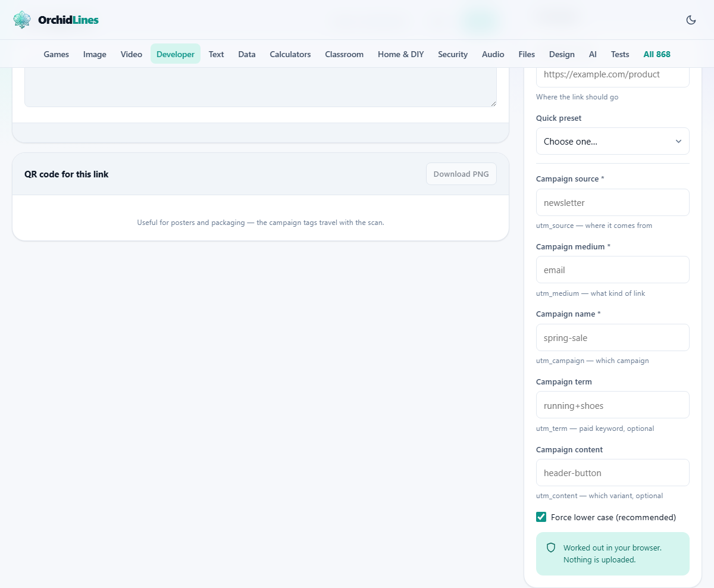Viewport: 714px width, 588px height.
Task: Open the Data category
Action: (247, 54)
